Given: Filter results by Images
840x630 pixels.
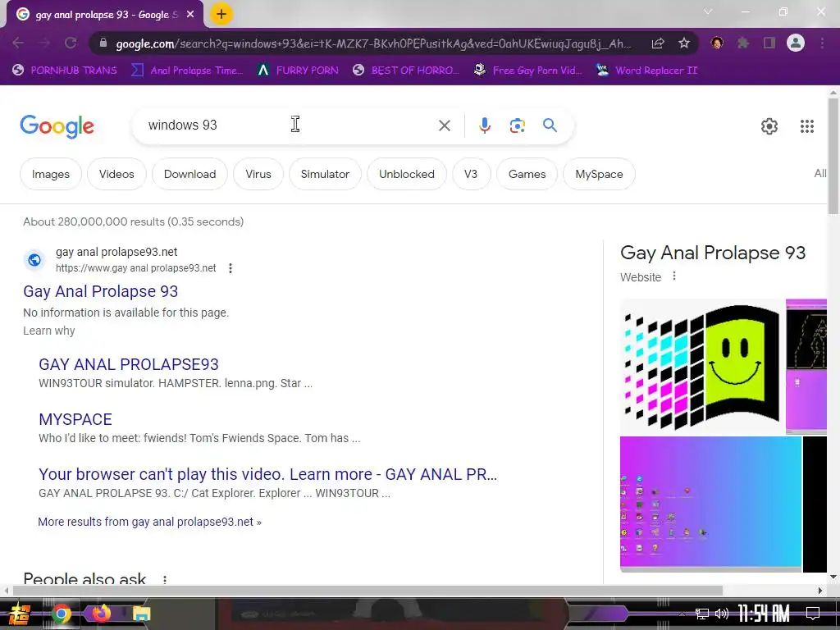Looking at the screenshot, I should [x=50, y=174].
